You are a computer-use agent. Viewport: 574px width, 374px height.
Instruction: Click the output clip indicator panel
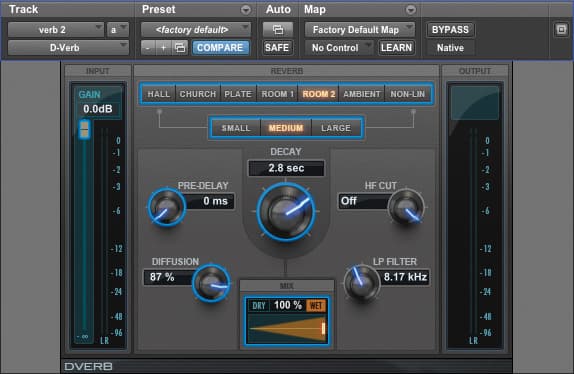475,103
